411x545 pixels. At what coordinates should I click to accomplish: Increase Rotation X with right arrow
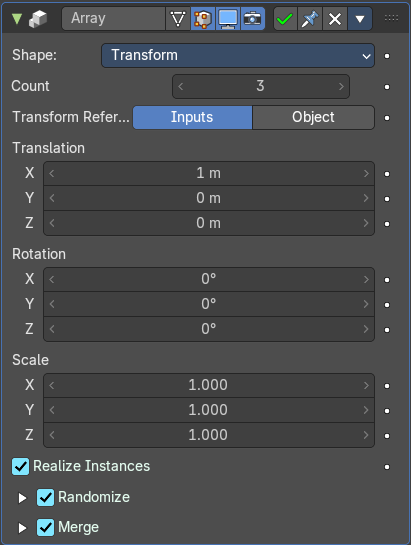(x=366, y=279)
